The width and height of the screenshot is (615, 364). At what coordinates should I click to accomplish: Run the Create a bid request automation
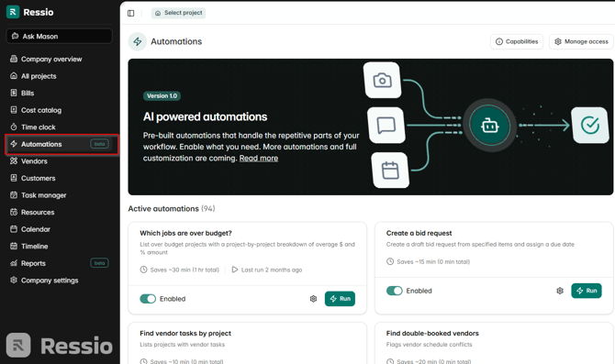click(586, 291)
